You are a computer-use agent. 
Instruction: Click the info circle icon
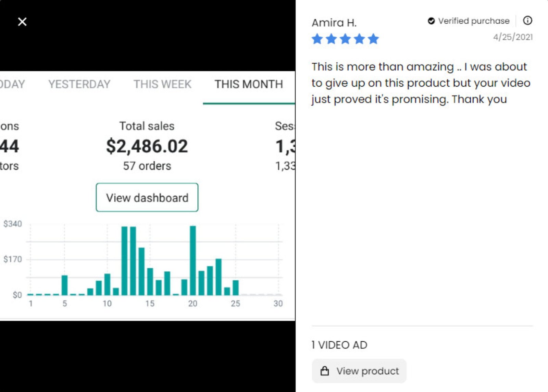pyautogui.click(x=527, y=21)
